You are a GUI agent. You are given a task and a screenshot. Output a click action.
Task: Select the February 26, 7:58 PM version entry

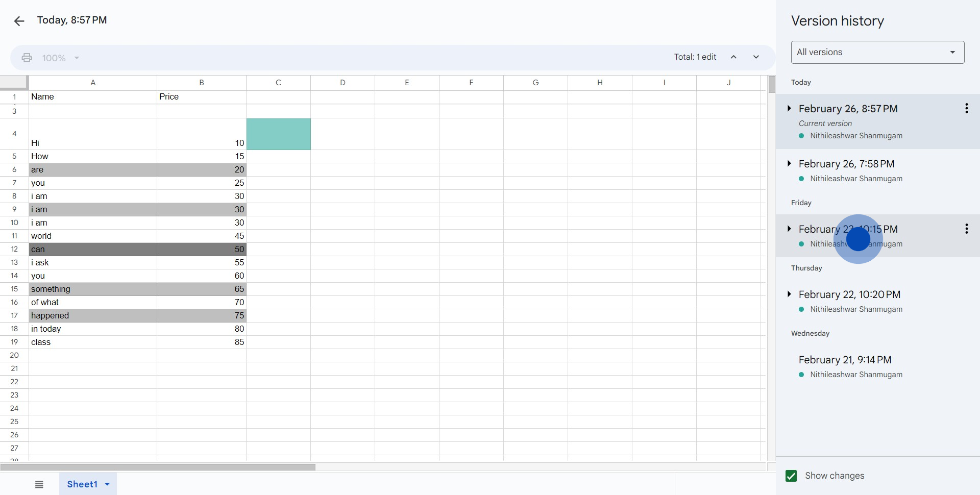pos(846,164)
